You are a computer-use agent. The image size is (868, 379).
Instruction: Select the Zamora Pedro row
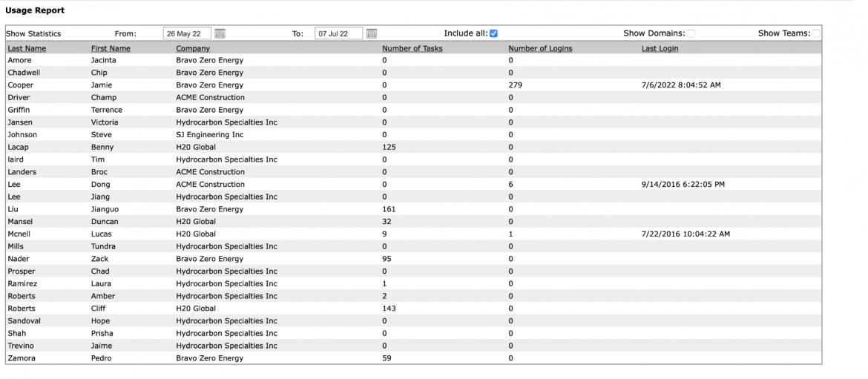413,358
